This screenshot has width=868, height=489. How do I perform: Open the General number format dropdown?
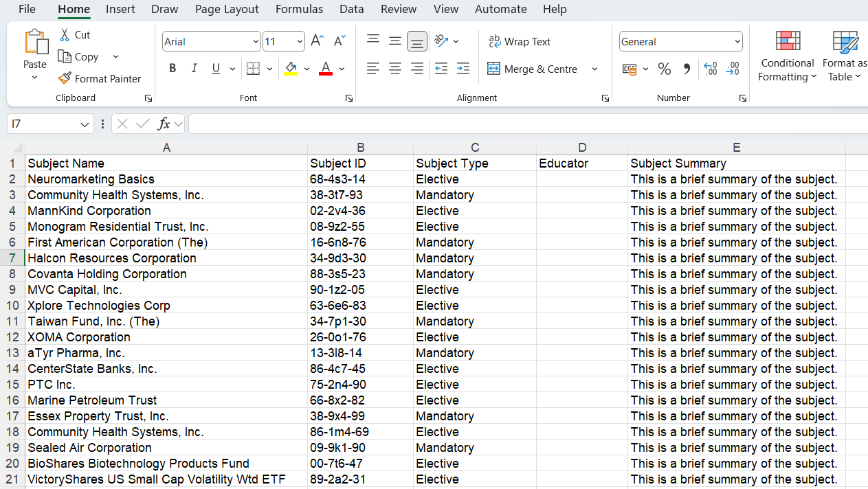click(737, 42)
